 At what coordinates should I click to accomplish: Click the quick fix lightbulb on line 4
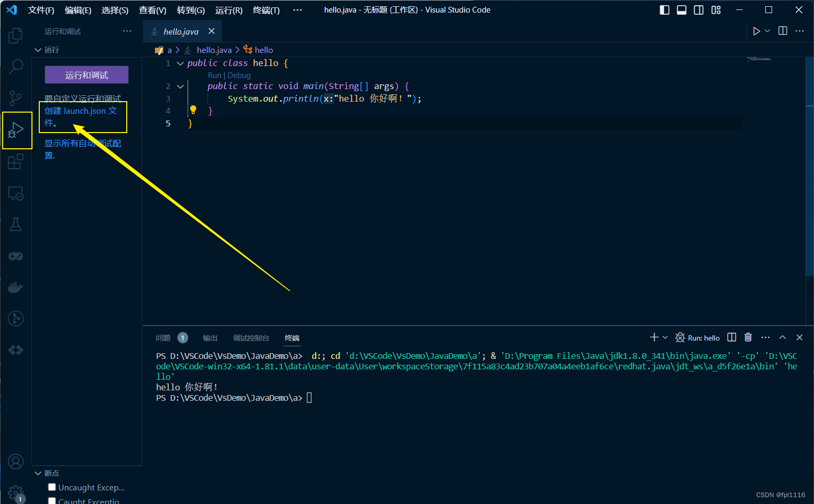tap(193, 110)
